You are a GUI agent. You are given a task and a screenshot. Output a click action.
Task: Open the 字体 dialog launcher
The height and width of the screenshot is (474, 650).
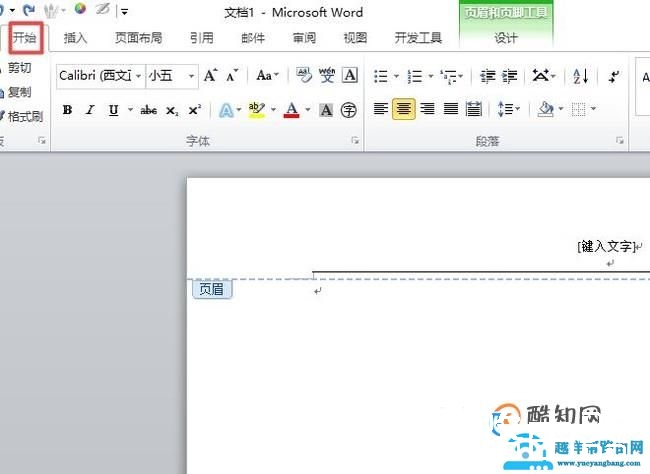point(355,141)
